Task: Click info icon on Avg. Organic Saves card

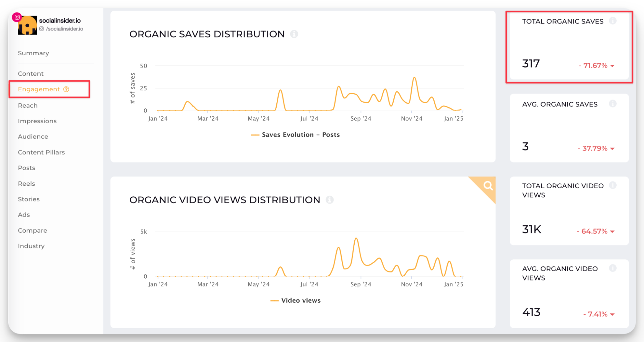Action: click(613, 104)
